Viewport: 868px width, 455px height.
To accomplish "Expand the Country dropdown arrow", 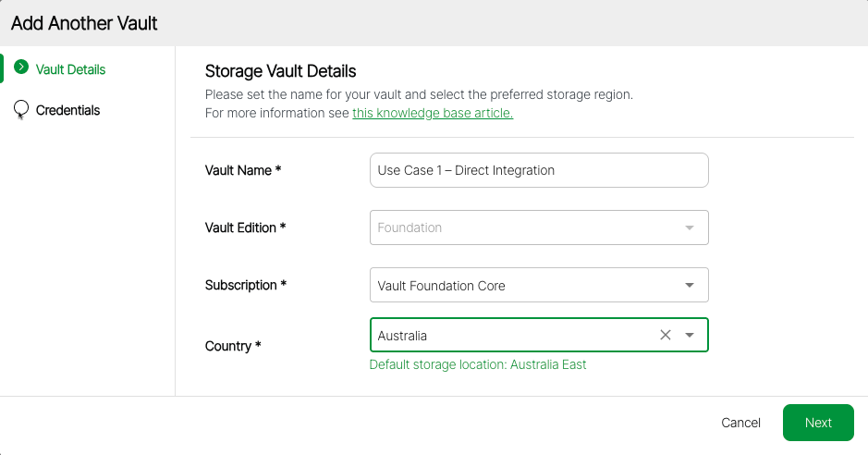I will [x=690, y=335].
